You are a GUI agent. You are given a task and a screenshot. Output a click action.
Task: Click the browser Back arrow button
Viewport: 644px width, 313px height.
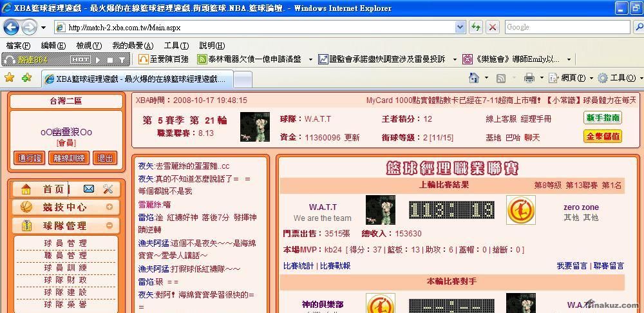click(x=11, y=28)
